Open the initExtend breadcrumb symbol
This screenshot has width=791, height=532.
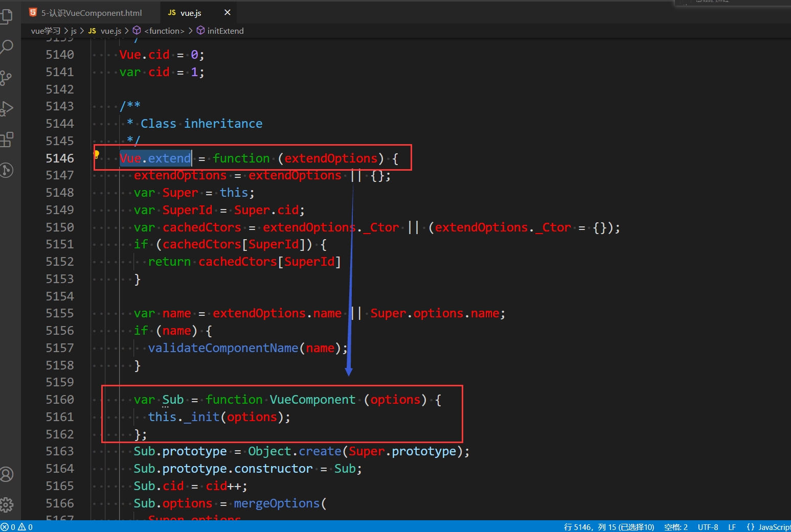[x=225, y=31]
